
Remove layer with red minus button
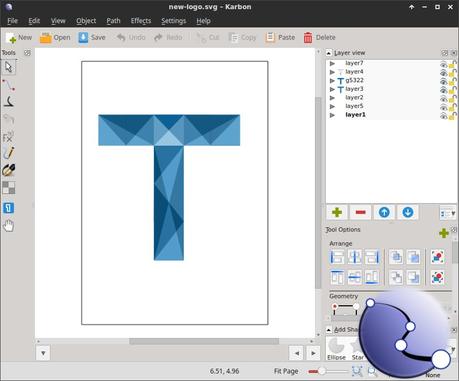(x=361, y=212)
